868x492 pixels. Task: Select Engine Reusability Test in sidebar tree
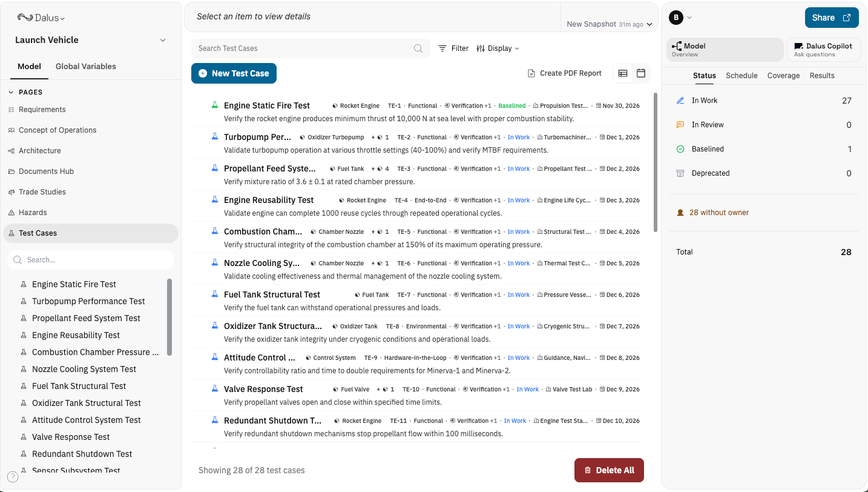(76, 335)
